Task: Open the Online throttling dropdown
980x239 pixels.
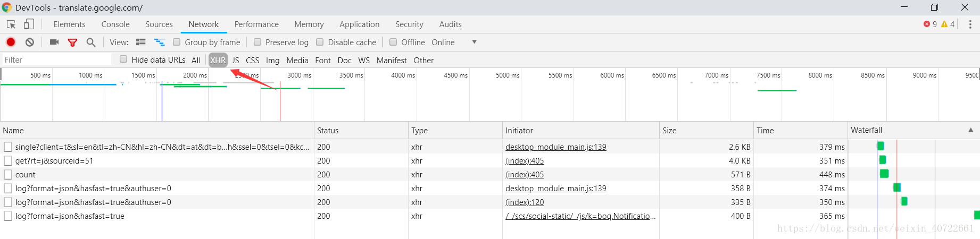Action: 454,42
